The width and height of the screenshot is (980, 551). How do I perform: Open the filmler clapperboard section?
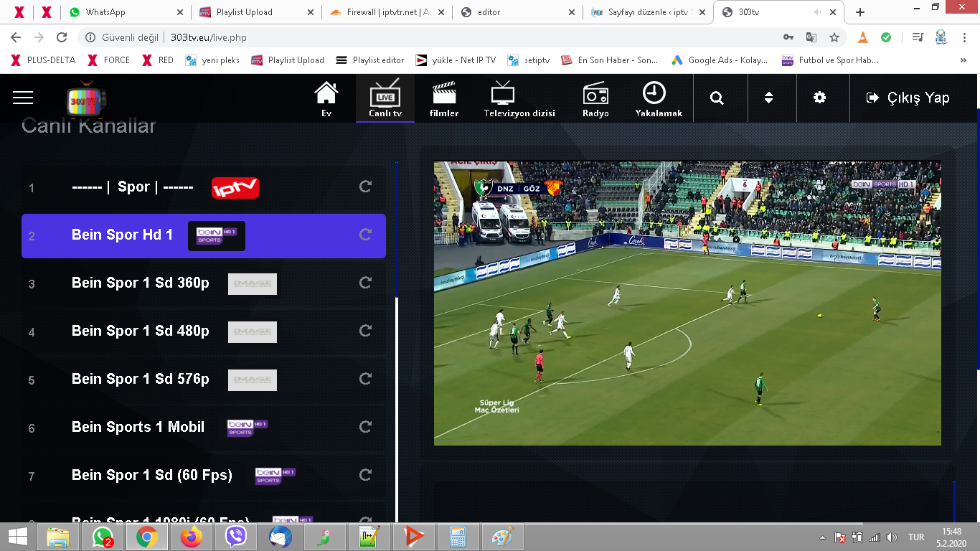[x=443, y=98]
